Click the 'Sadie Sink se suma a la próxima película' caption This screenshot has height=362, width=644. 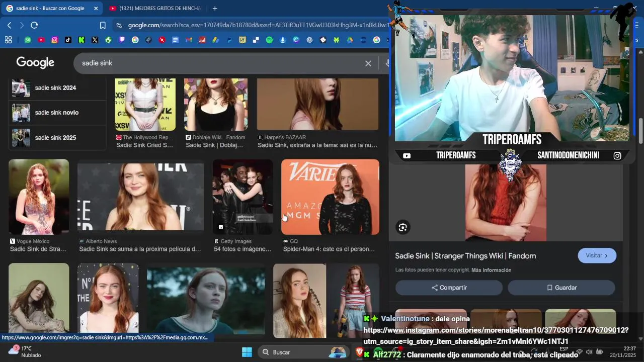click(x=140, y=249)
